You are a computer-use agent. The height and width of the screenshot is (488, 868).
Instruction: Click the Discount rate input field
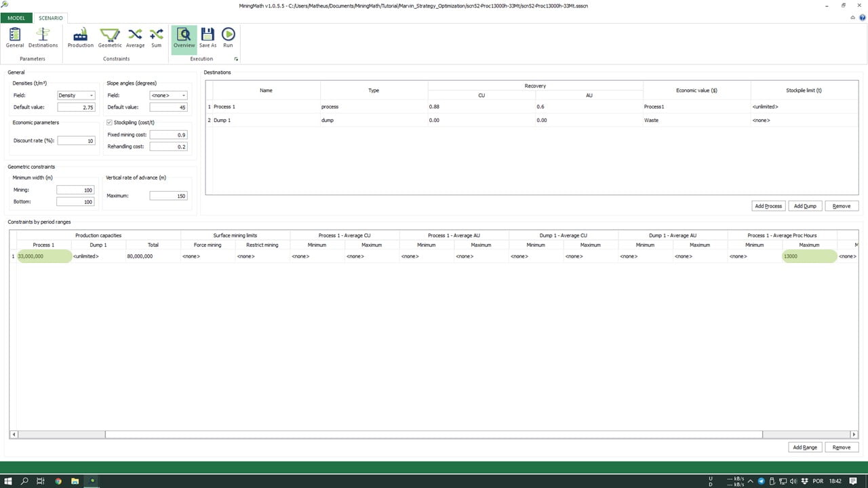[76, 141]
